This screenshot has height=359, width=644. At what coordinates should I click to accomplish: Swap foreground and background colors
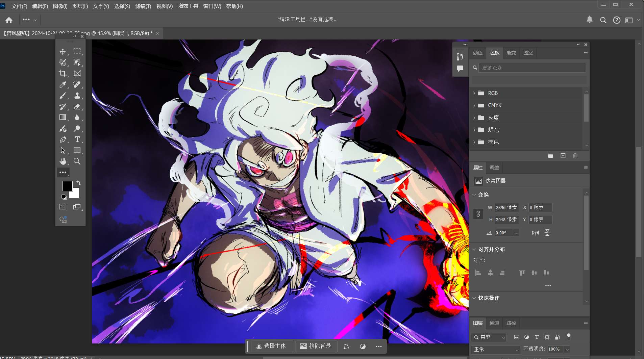[x=78, y=183]
